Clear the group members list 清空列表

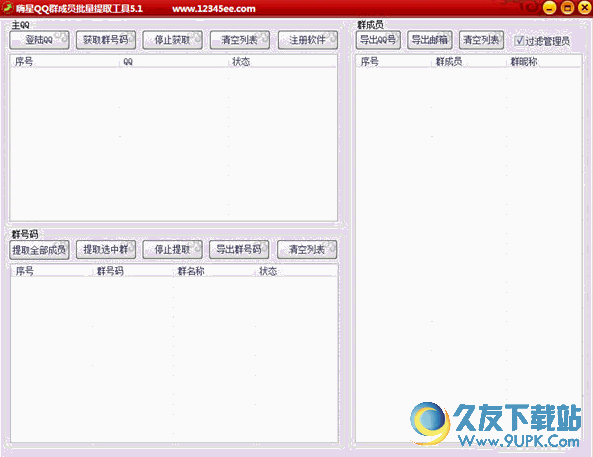pyautogui.click(x=481, y=40)
